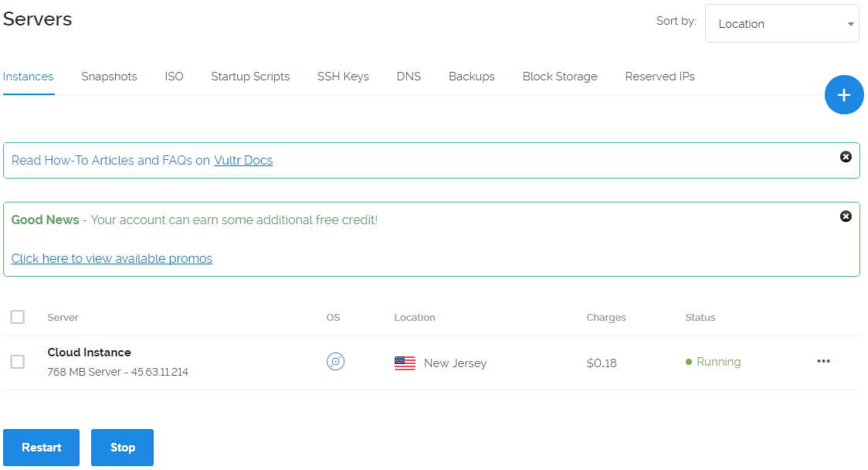Viewport: 868px width, 470px height.
Task: Open the Sort by Location dropdown
Action: pos(782,24)
